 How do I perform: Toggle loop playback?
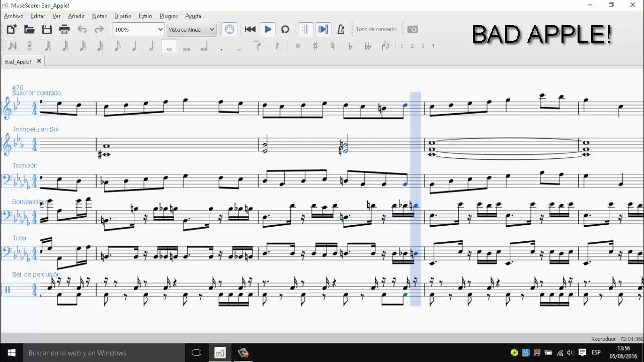click(285, 29)
